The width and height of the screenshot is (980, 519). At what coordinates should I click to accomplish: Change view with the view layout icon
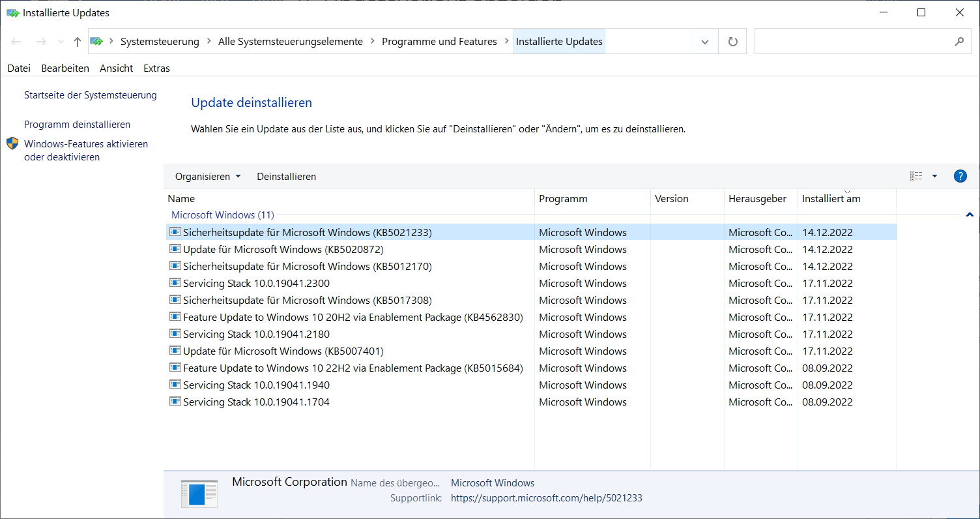(916, 176)
